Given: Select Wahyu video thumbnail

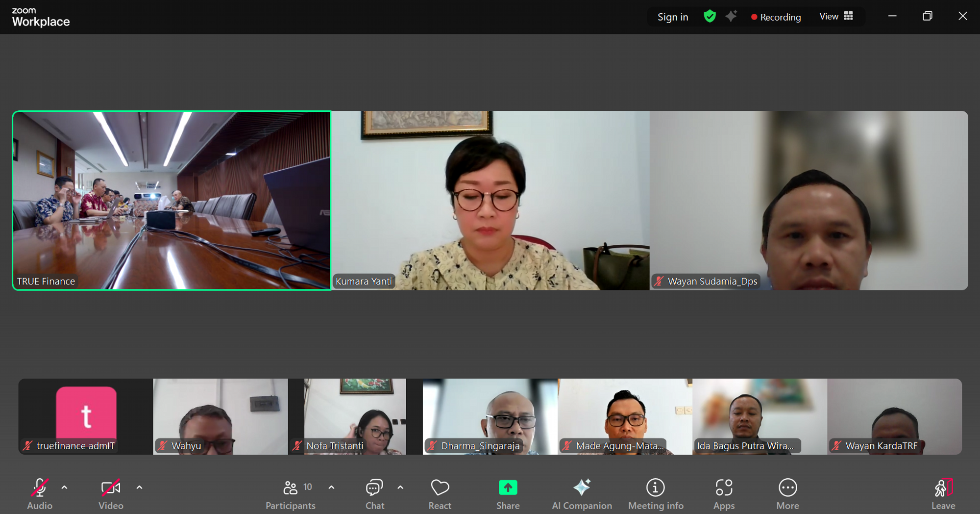Looking at the screenshot, I should click(220, 416).
